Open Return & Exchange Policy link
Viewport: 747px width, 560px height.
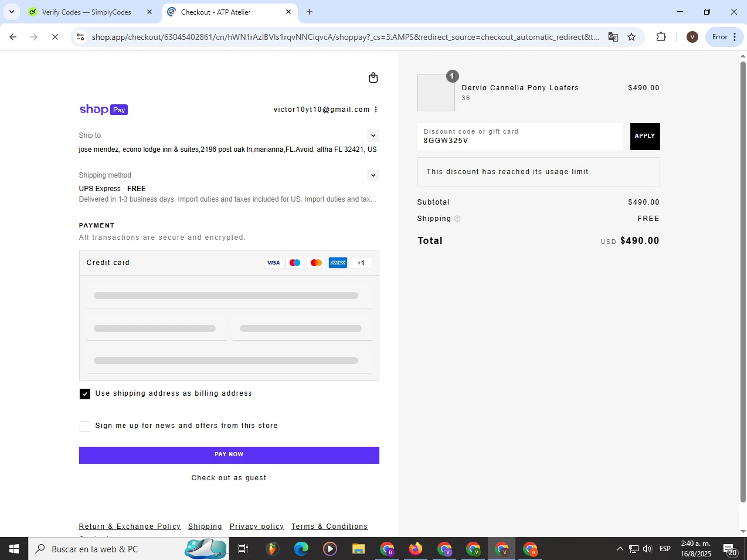[129, 526]
